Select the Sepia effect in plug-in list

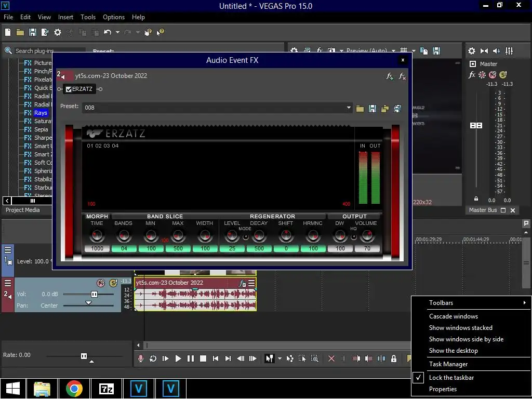[41, 129]
